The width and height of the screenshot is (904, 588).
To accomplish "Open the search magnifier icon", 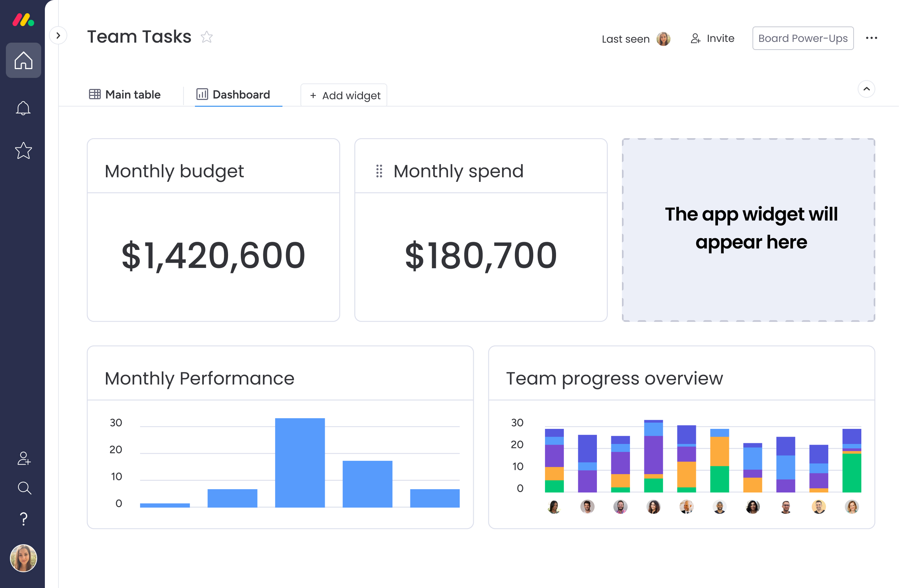I will pyautogui.click(x=24, y=488).
